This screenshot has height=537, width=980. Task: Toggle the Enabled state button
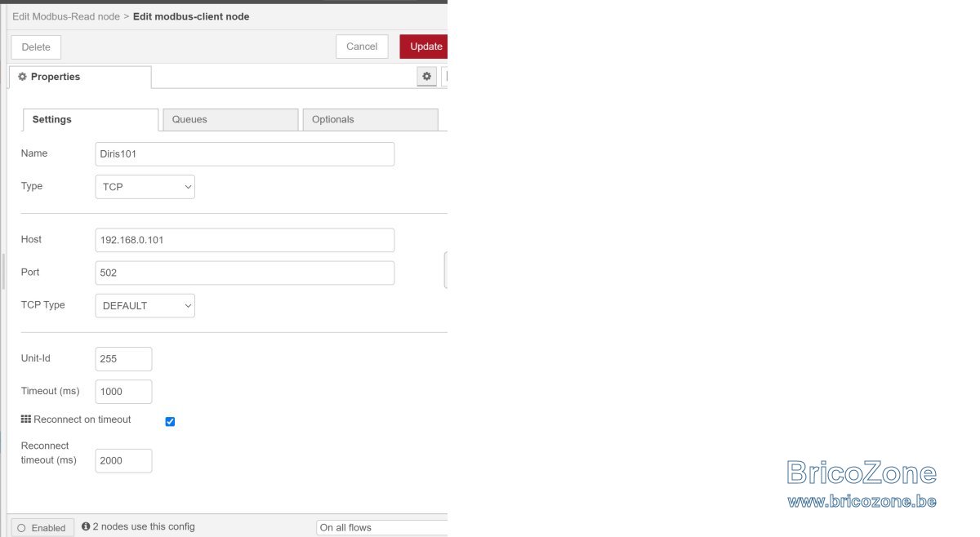[42, 528]
